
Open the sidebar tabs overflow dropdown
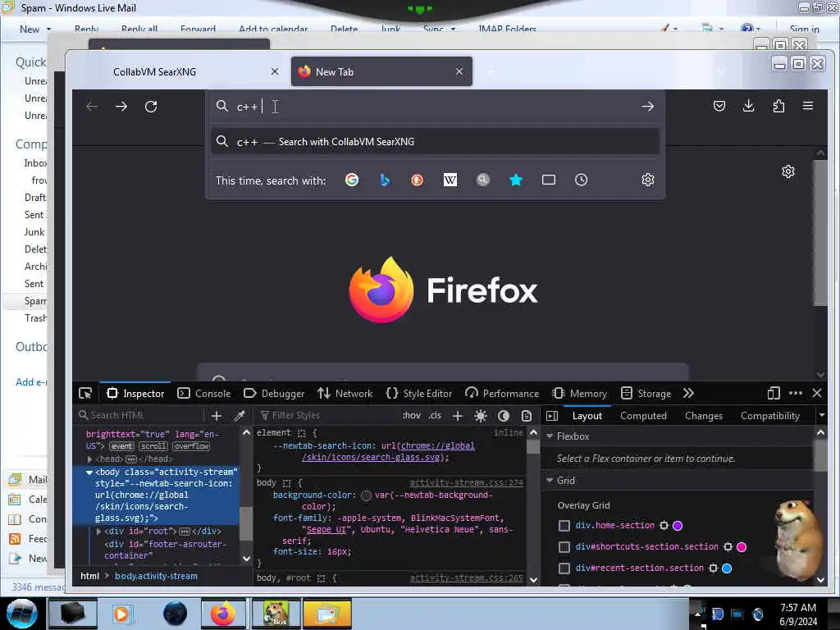(821, 415)
